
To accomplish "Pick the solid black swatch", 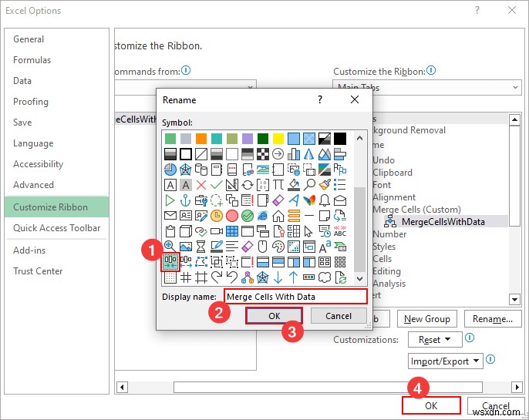I will [x=340, y=139].
